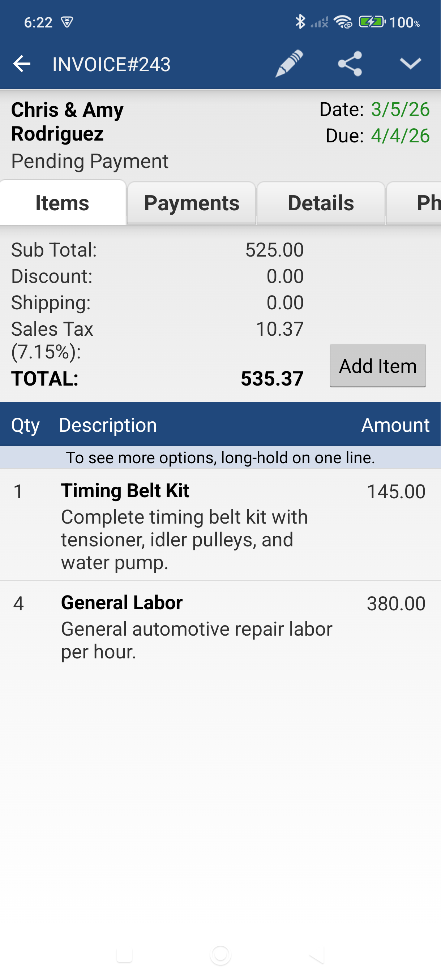The height and width of the screenshot is (980, 441).
Task: Expand more options with the chevron icon
Action: [410, 64]
